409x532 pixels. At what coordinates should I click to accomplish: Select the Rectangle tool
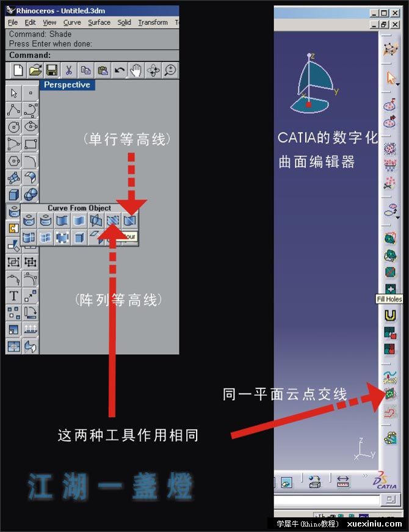click(x=31, y=144)
